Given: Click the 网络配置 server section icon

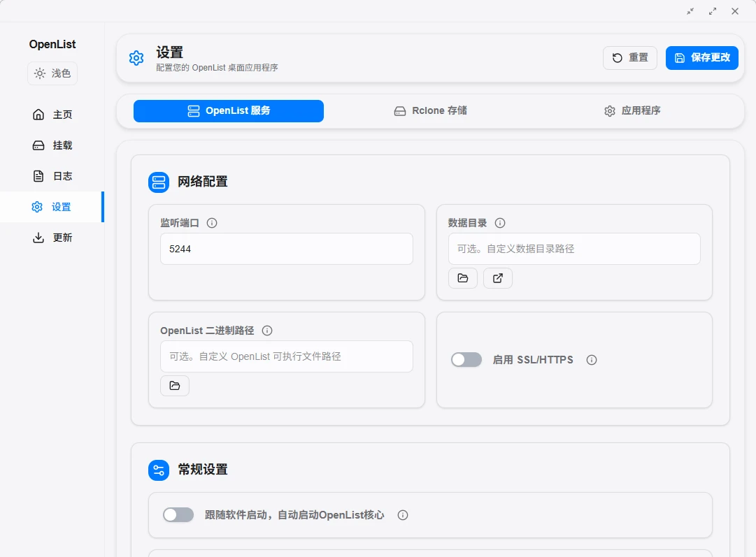Looking at the screenshot, I should 159,182.
